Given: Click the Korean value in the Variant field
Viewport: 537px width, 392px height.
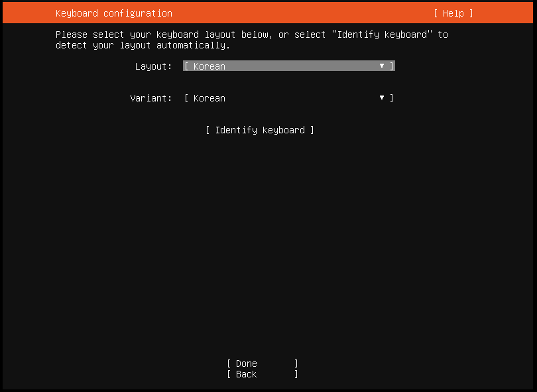Looking at the screenshot, I should point(209,98).
